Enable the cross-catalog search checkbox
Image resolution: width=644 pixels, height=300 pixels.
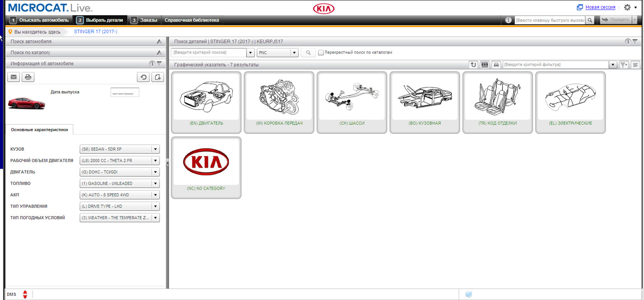321,53
